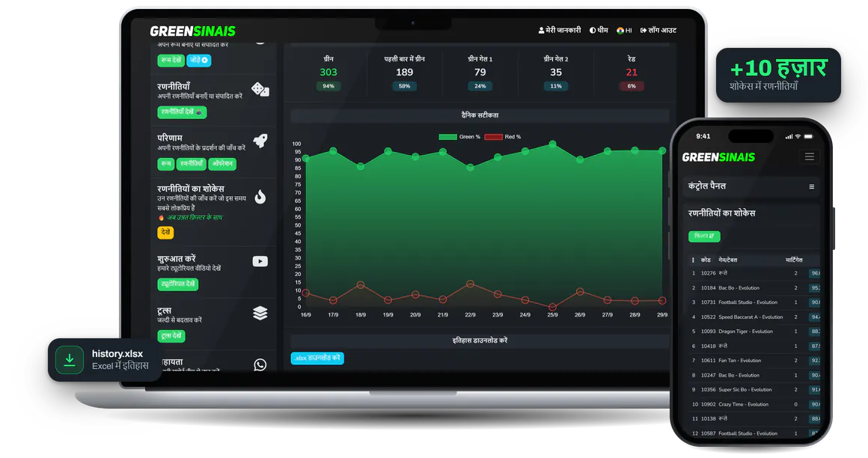Click the green रूम देखें button
Image resolution: width=868 pixels, height=458 pixels.
[x=171, y=61]
